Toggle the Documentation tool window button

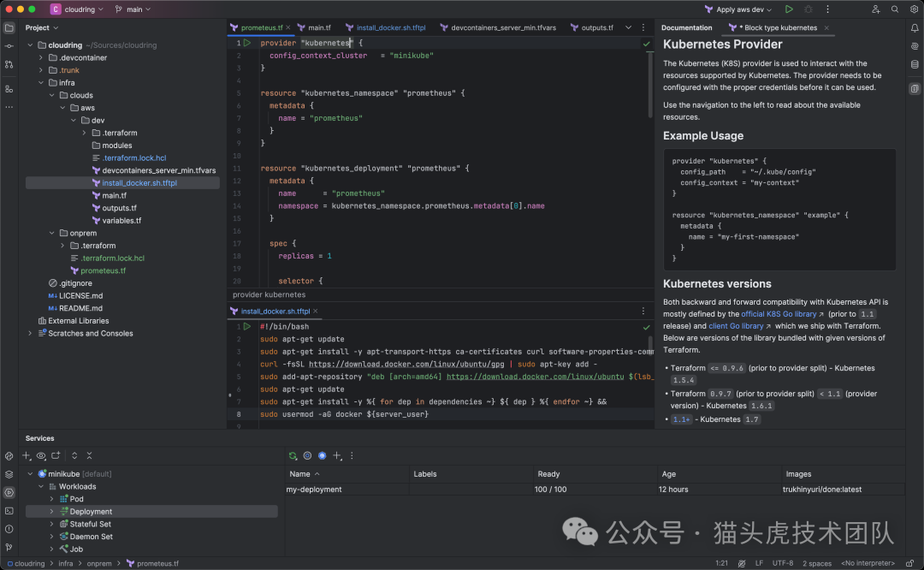[914, 89]
